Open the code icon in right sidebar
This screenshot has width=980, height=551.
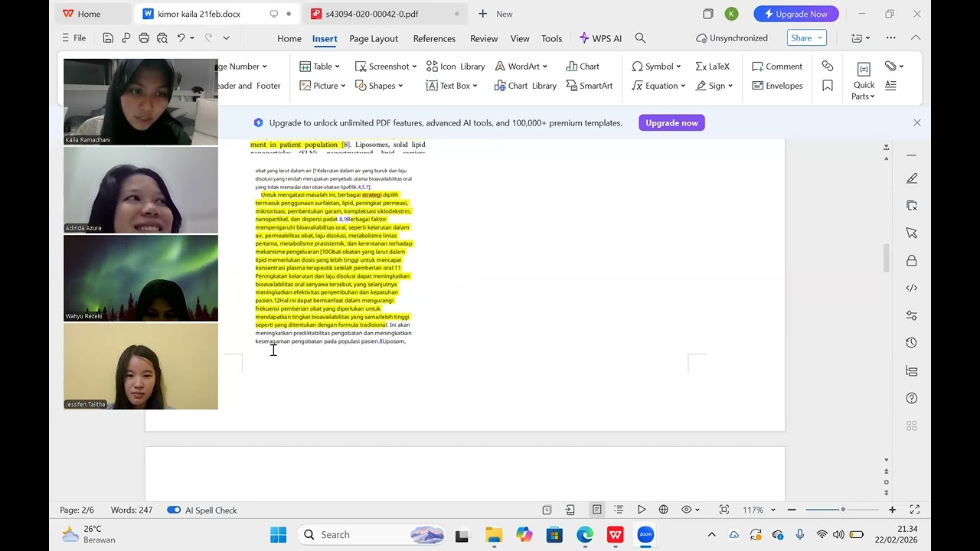[x=912, y=288]
